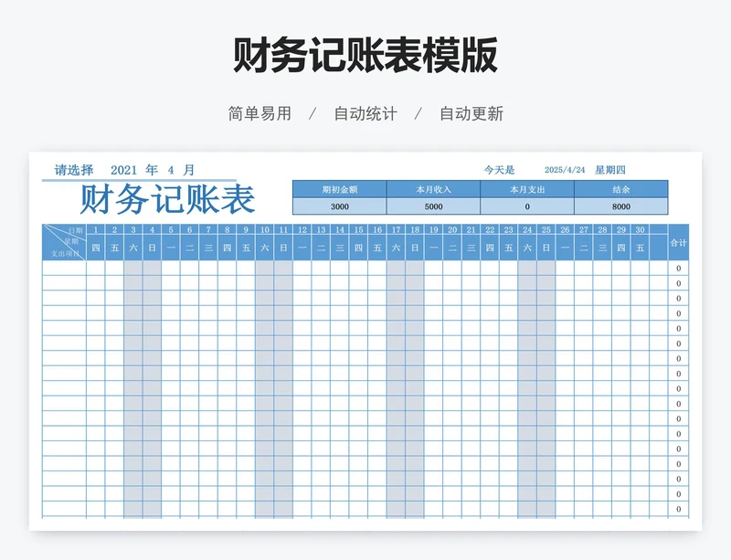The image size is (731, 560).
Task: Open the month selector showing 4
Action: coord(170,170)
